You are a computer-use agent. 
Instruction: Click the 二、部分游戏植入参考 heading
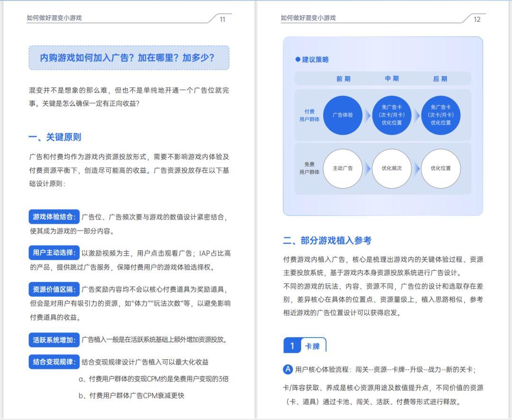point(327,240)
